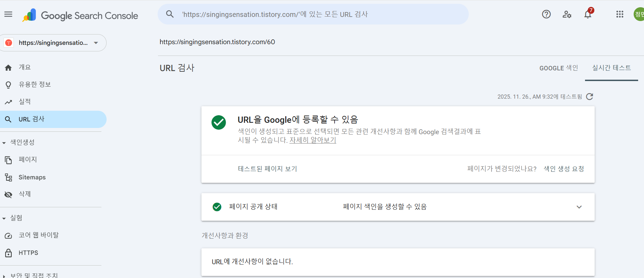Click the green check icon in URL status card
This screenshot has height=278, width=644.
click(219, 122)
